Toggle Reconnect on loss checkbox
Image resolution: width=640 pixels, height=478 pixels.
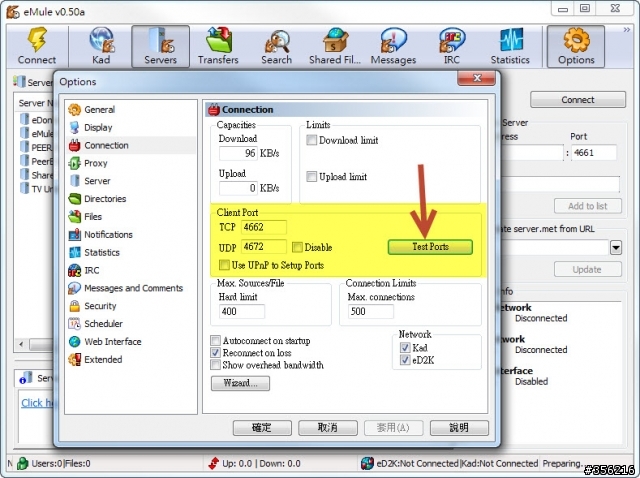[x=215, y=352]
